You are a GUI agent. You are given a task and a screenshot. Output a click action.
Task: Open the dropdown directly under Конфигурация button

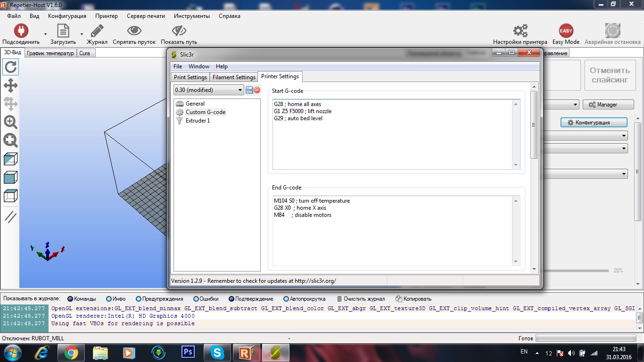coord(585,136)
